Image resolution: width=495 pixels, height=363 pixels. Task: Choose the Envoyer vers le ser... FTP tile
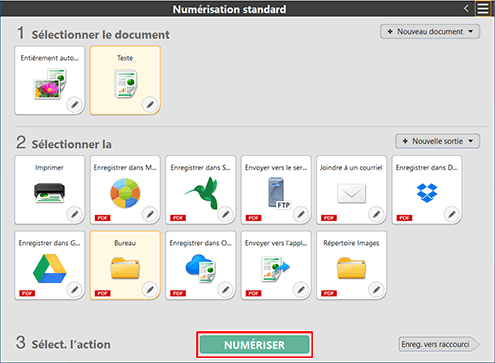pos(276,190)
